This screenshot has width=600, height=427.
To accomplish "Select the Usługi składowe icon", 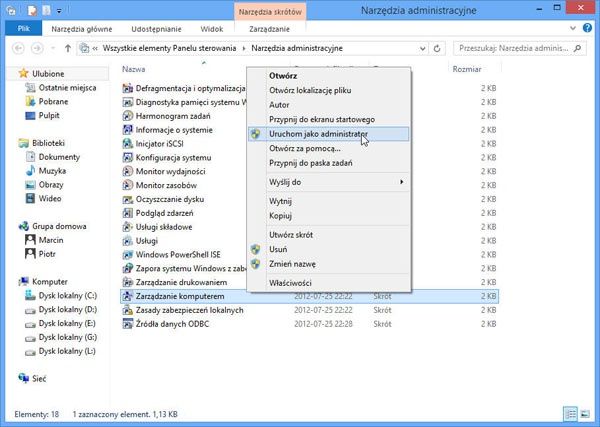I will [127, 227].
